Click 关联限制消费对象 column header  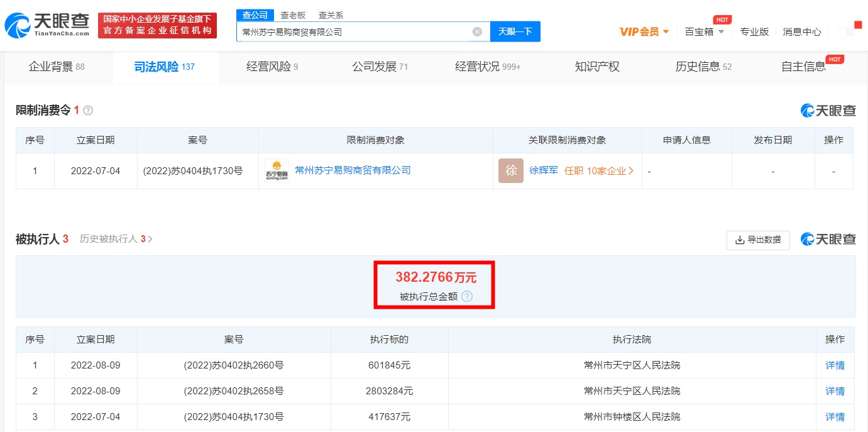(x=568, y=140)
